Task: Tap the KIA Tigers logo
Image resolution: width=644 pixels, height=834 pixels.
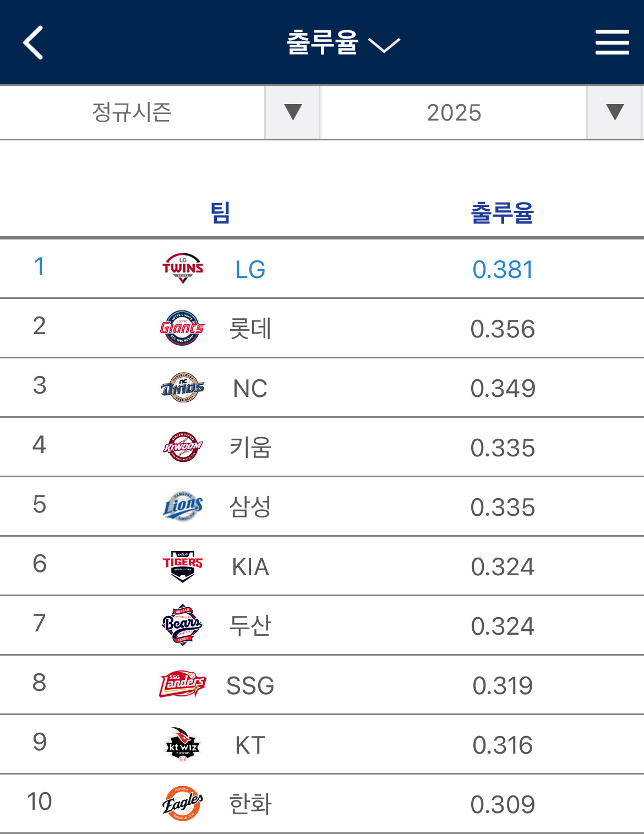Action: coord(183,566)
